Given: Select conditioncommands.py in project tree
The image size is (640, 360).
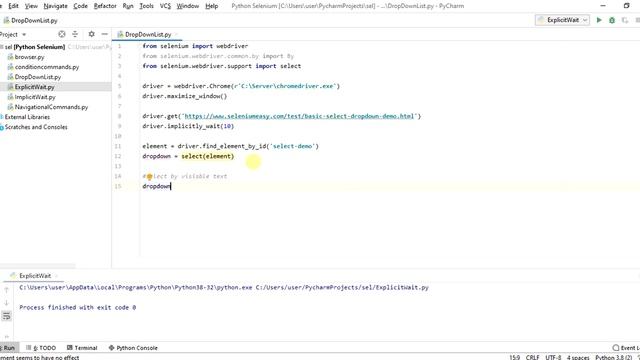Looking at the screenshot, I should [47, 67].
